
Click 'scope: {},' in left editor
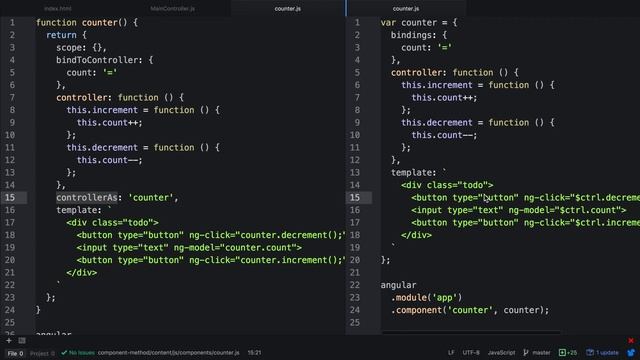click(82, 47)
